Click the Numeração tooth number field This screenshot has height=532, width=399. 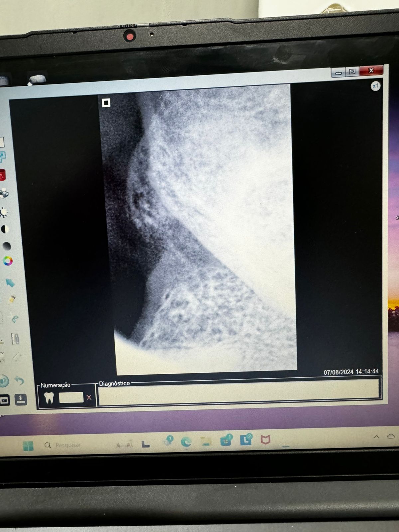[x=71, y=397]
